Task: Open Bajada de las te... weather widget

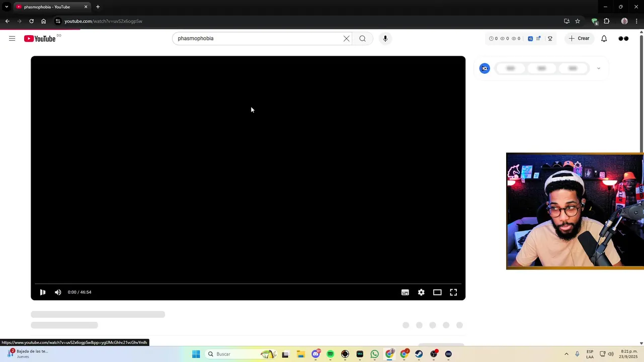Action: click(28, 354)
